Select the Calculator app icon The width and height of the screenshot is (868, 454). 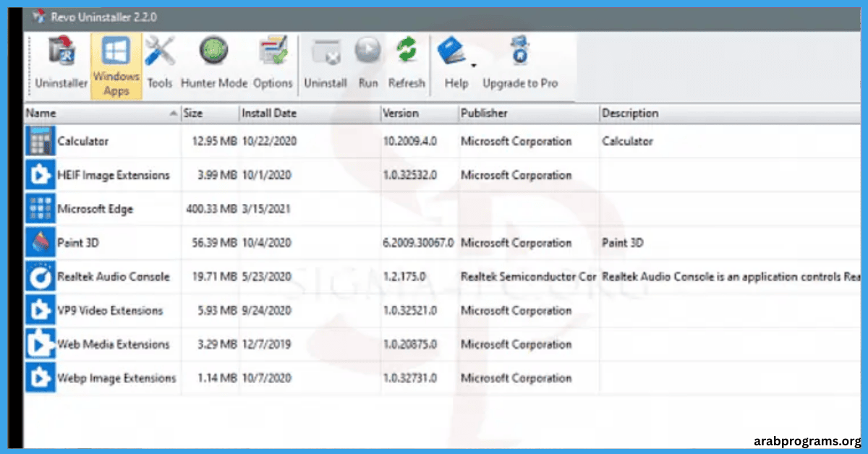(x=39, y=141)
